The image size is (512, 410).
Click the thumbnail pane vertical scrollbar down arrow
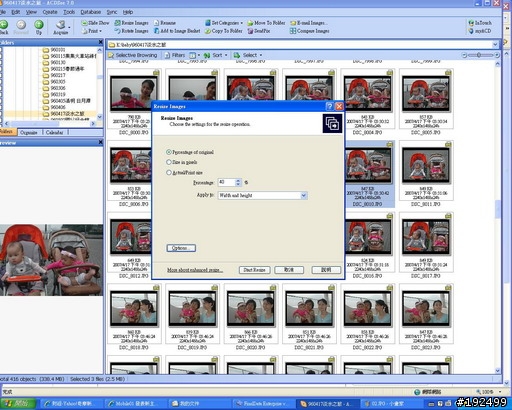click(498, 370)
